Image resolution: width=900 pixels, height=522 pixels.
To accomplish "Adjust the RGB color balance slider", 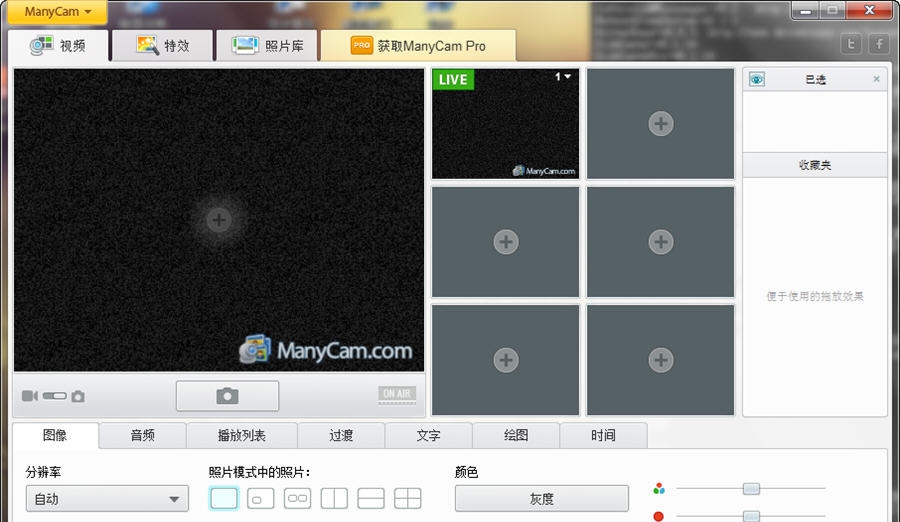I will pyautogui.click(x=751, y=489).
